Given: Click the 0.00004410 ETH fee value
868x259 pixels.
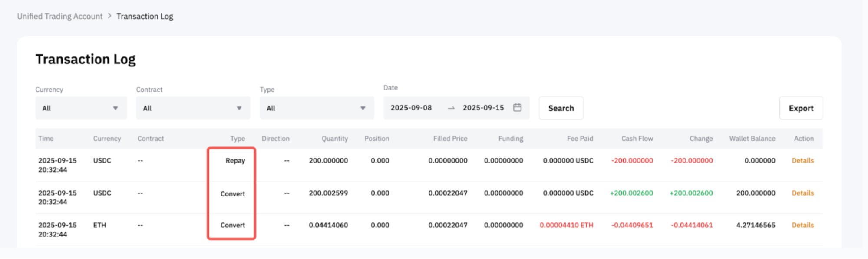Looking at the screenshot, I should tap(566, 225).
